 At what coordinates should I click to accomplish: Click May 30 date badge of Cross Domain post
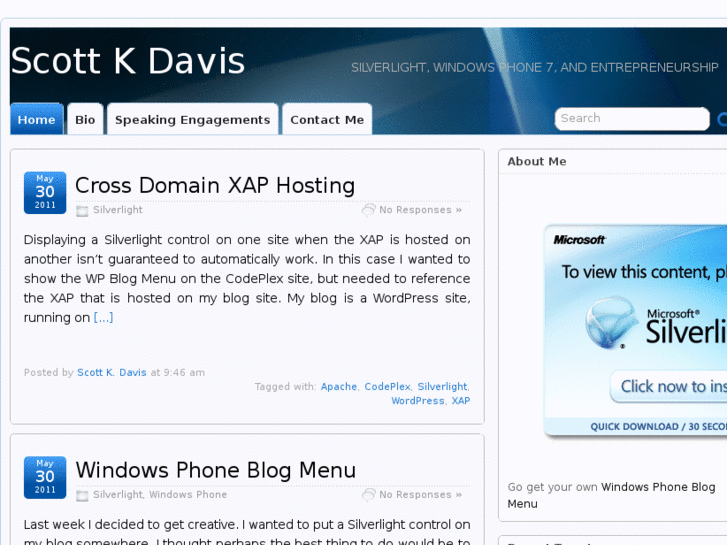(x=45, y=192)
